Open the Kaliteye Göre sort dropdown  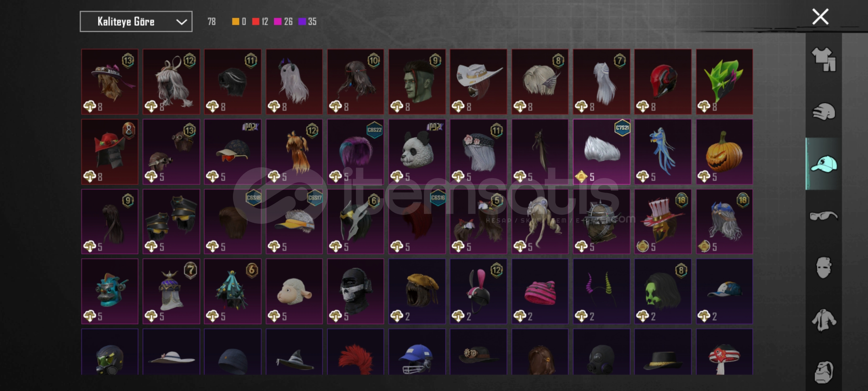(136, 22)
